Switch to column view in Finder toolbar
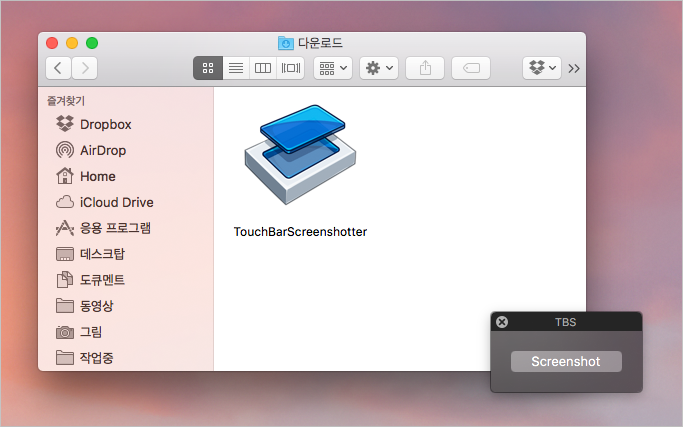Screen dimensions: 683x427 263,68
